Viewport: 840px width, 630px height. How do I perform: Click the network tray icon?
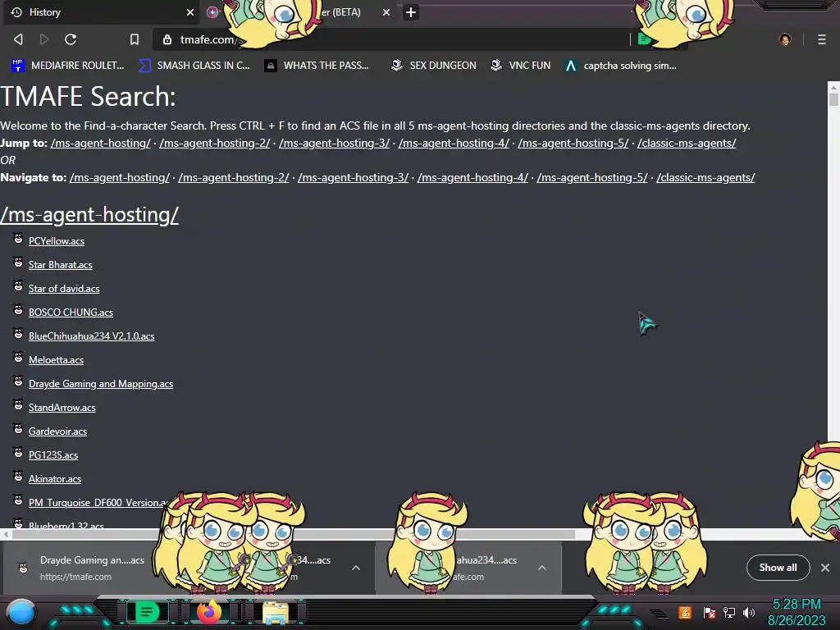[728, 612]
